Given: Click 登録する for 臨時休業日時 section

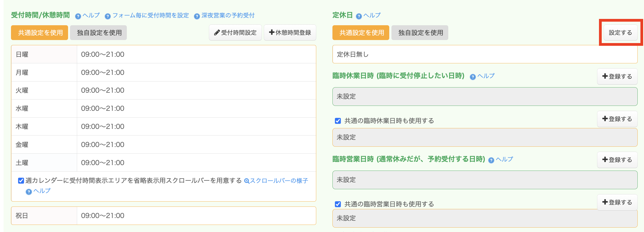Looking at the screenshot, I should [x=617, y=77].
